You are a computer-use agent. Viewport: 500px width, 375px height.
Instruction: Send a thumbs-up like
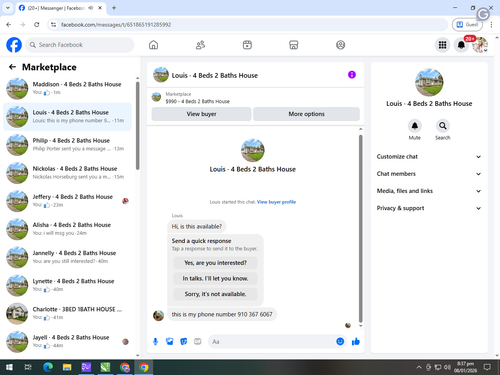[356, 341]
